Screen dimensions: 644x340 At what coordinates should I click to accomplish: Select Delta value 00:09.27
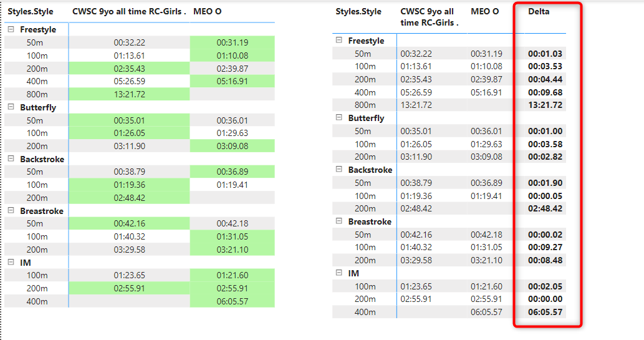click(x=545, y=247)
